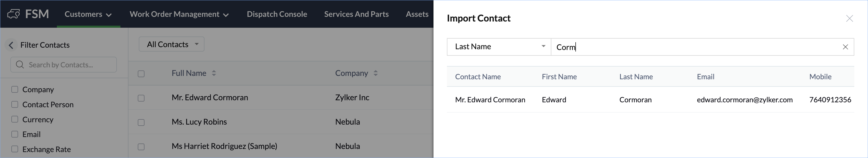This screenshot has height=158, width=868.
Task: Click the FSM truck logo icon
Action: (x=13, y=14)
